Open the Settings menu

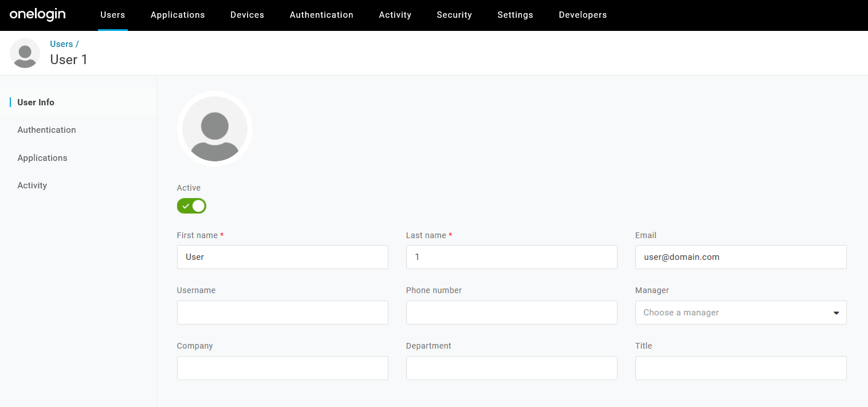pyautogui.click(x=514, y=15)
